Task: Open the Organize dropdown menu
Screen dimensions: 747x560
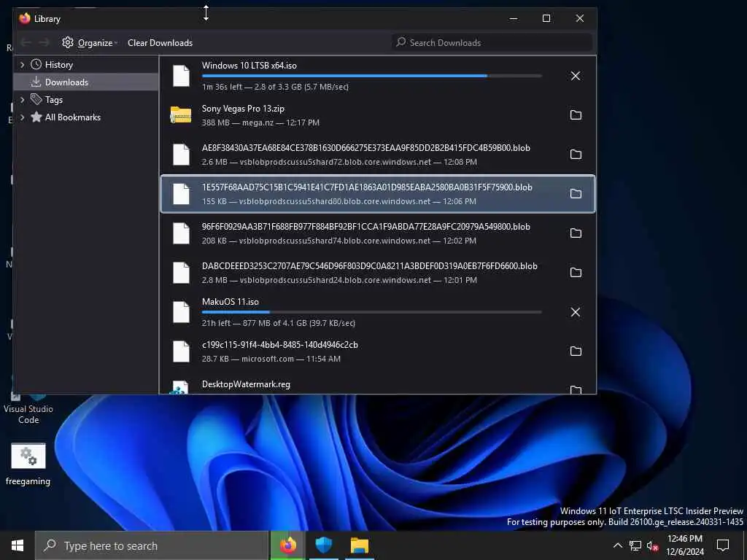Action: (x=90, y=42)
